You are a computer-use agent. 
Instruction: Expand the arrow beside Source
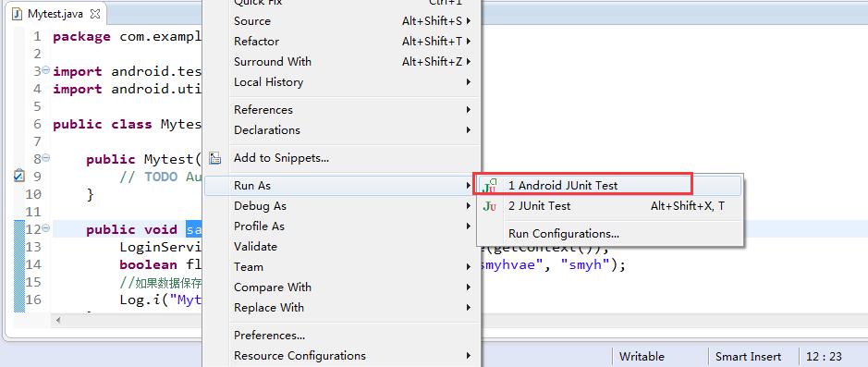point(469,21)
